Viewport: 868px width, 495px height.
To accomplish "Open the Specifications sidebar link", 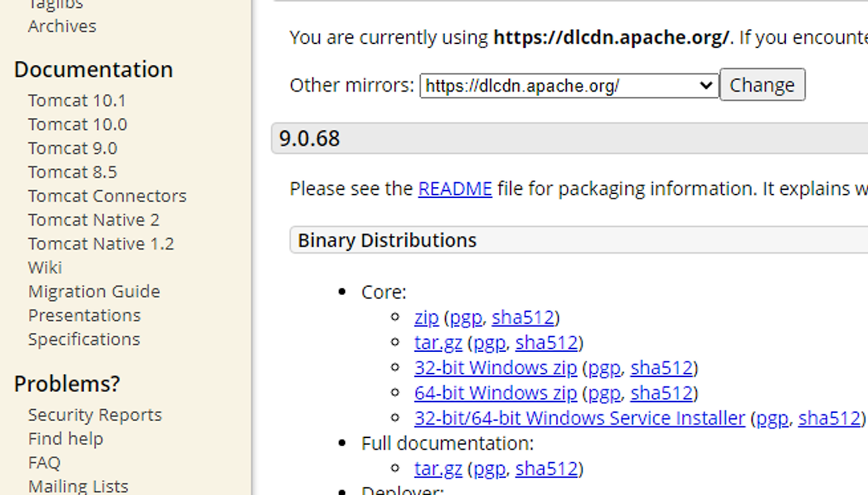I will click(x=84, y=339).
